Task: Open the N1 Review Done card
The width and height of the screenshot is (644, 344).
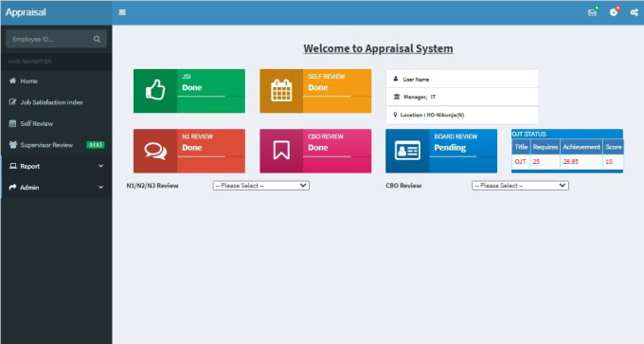Action: [188, 151]
